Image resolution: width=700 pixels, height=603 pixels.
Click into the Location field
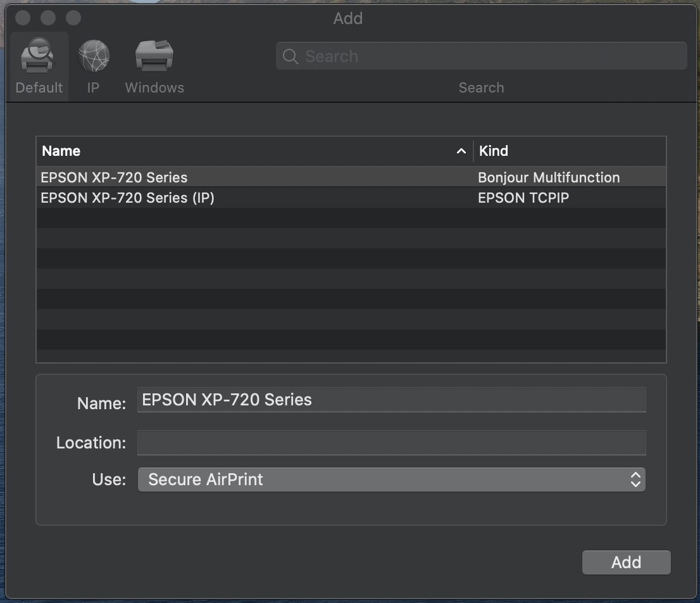[392, 443]
